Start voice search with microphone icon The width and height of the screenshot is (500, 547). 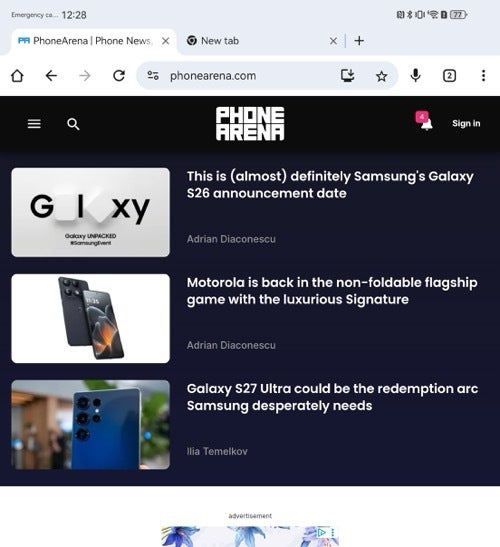415,76
